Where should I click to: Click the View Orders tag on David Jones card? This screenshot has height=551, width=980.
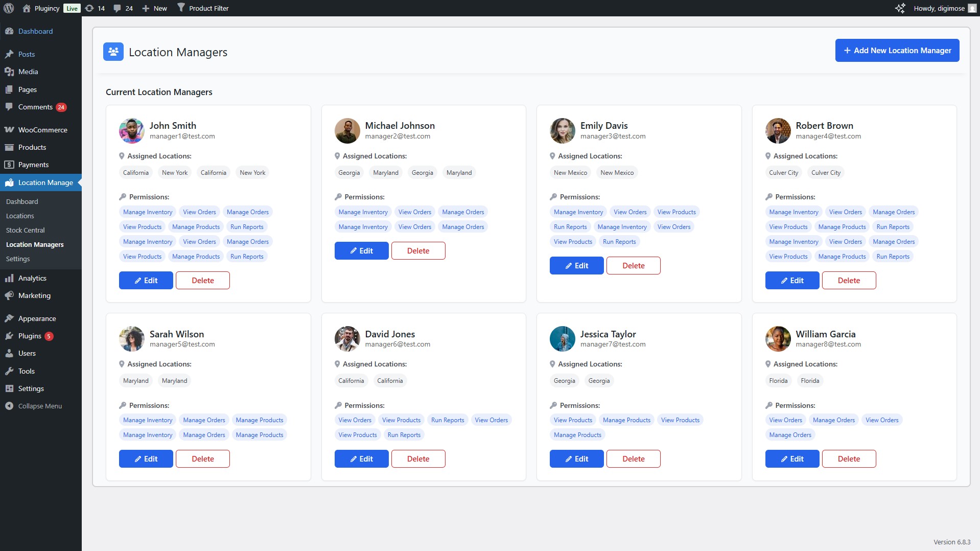pyautogui.click(x=355, y=420)
